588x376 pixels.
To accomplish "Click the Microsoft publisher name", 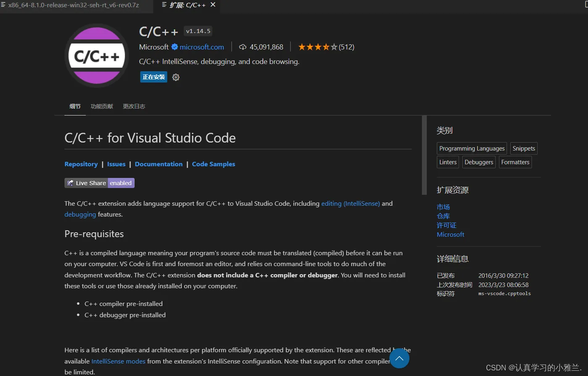I will coord(154,47).
